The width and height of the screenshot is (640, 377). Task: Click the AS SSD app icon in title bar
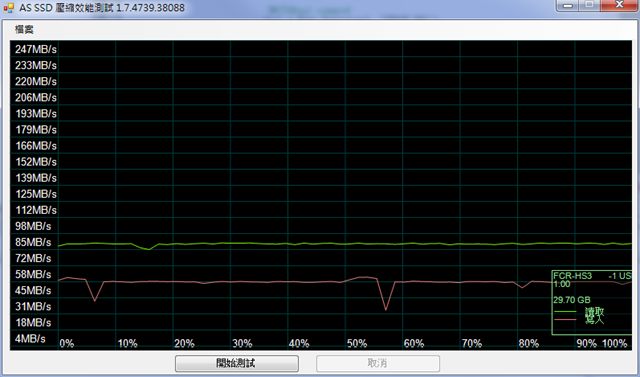[x=8, y=7]
